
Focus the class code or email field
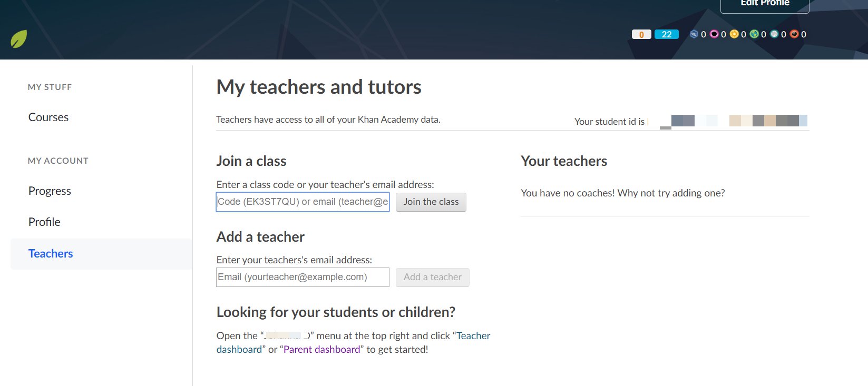(x=303, y=202)
